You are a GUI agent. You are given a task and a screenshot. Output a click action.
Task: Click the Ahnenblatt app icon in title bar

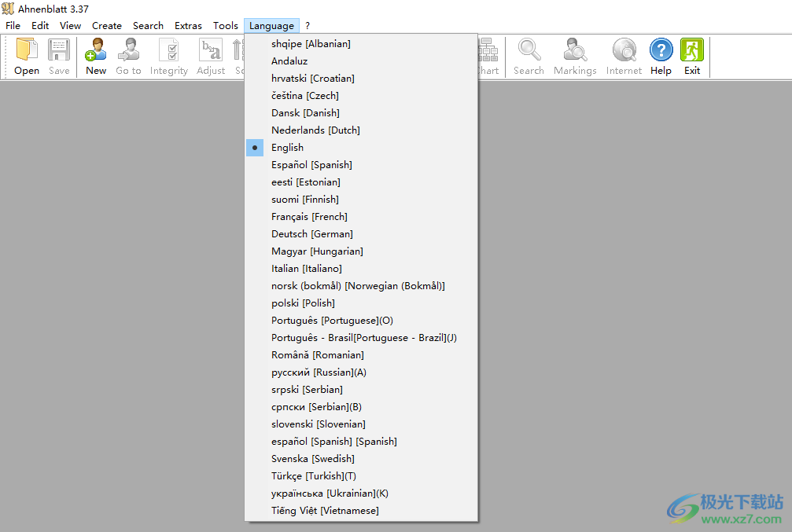8,9
